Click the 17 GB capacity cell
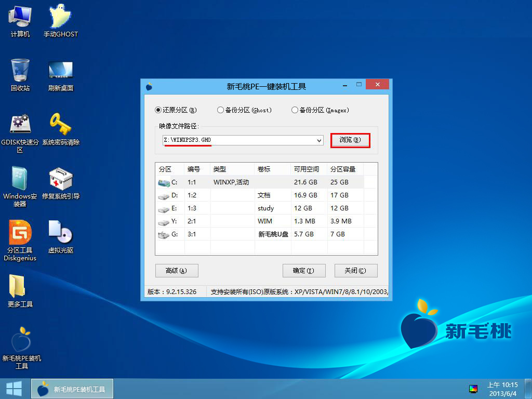The image size is (532, 399). pos(339,195)
